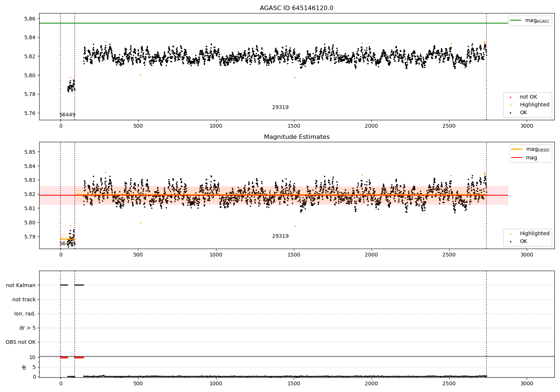Click the 'not Kalman' y-axis label

(21, 286)
